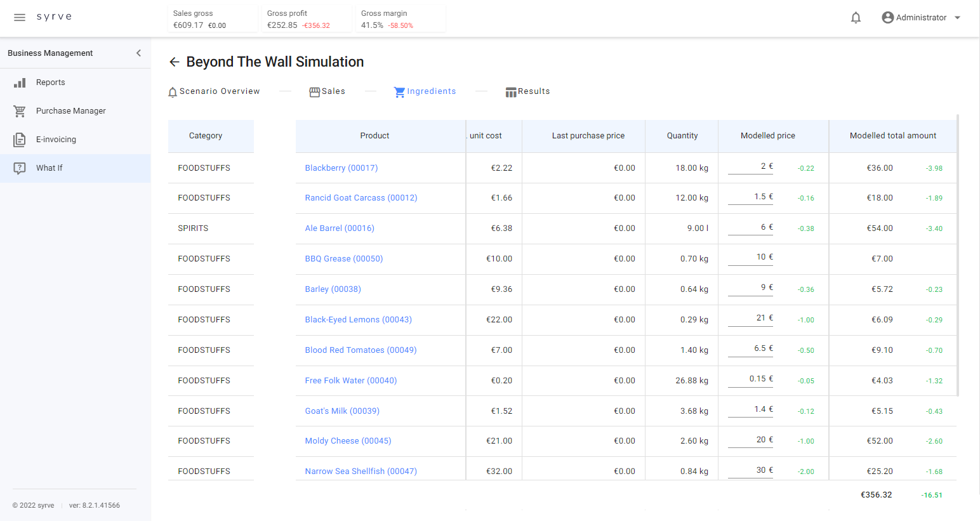Open the Moldy Cheese (00045) product link
The width and height of the screenshot is (980, 521).
tap(348, 441)
